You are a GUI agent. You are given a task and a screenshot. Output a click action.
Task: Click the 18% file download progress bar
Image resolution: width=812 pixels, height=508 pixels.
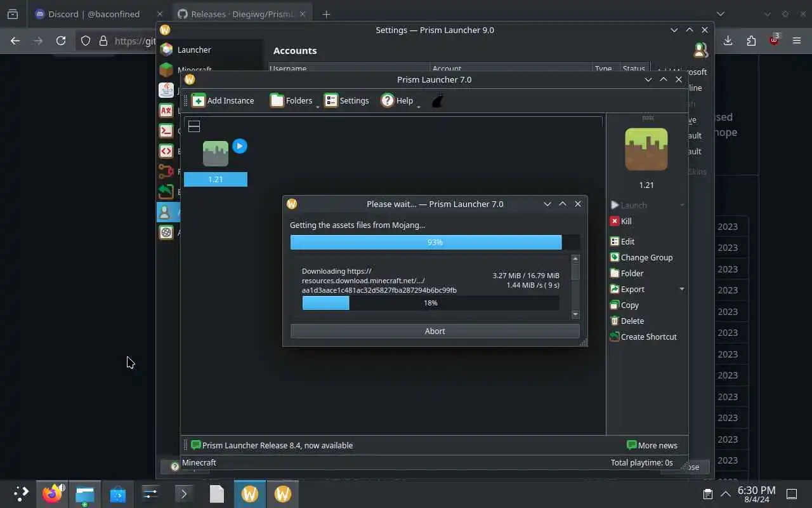coord(430,303)
